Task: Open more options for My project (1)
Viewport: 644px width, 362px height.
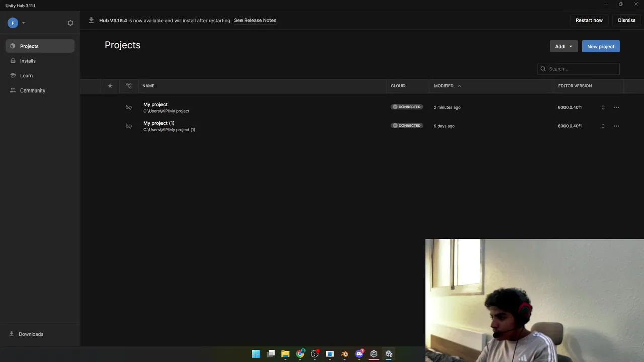Action: coord(616,126)
